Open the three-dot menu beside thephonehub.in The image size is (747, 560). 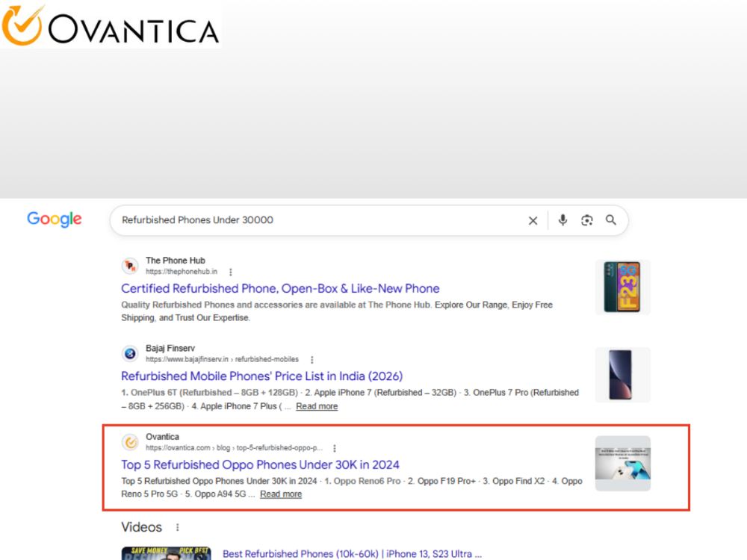click(x=231, y=272)
